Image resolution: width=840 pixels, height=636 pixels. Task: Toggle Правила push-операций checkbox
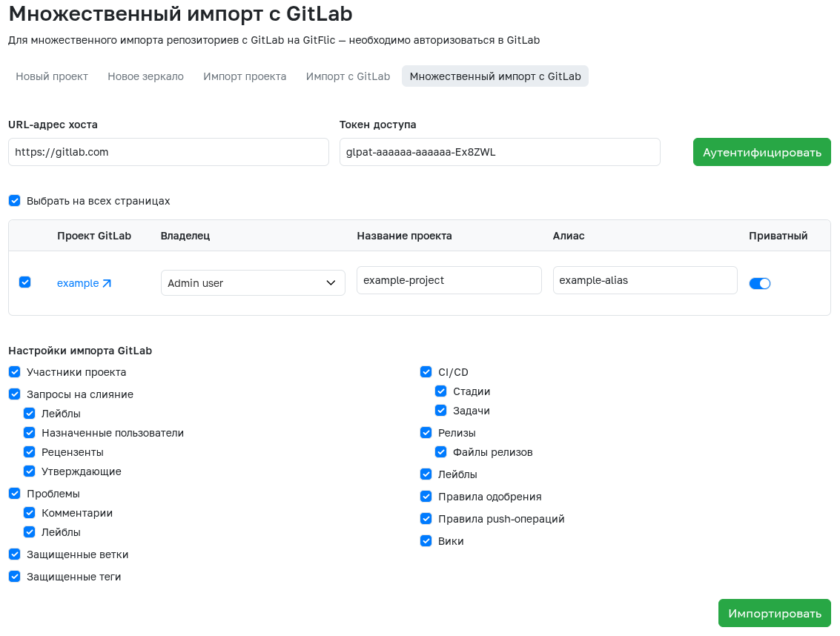[426, 519]
